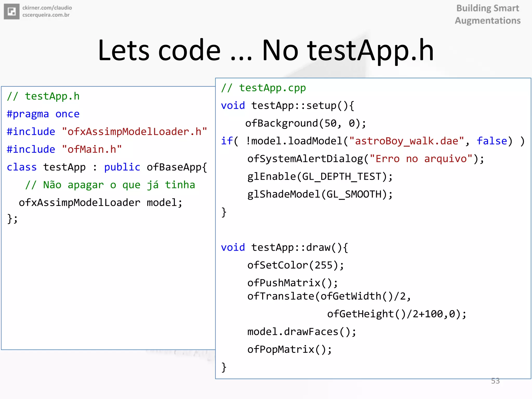Screen dimensions: 532x399
Task: Click the '#pragma once' line
Action: tap(43, 114)
